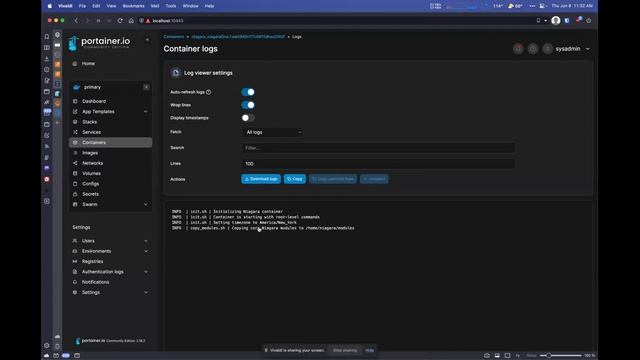Click the Copy selected lines button
Screen dimensions: 640x360
click(x=333, y=179)
